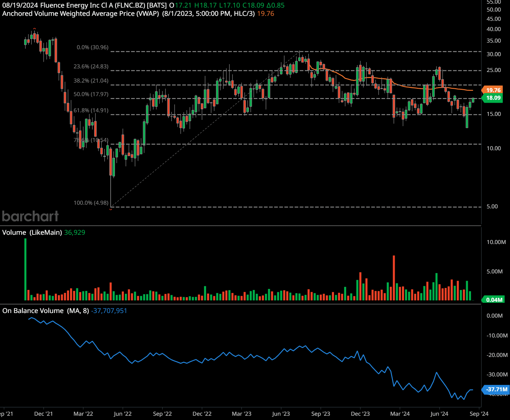The image size is (510, 420).
Task: Click the Sep '22 date axis label
Action: click(163, 414)
